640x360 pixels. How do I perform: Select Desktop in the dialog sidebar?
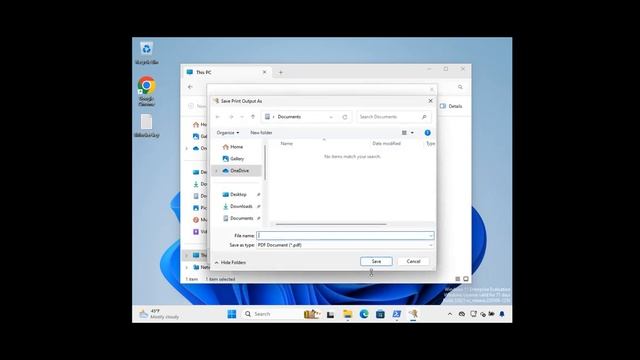238,194
